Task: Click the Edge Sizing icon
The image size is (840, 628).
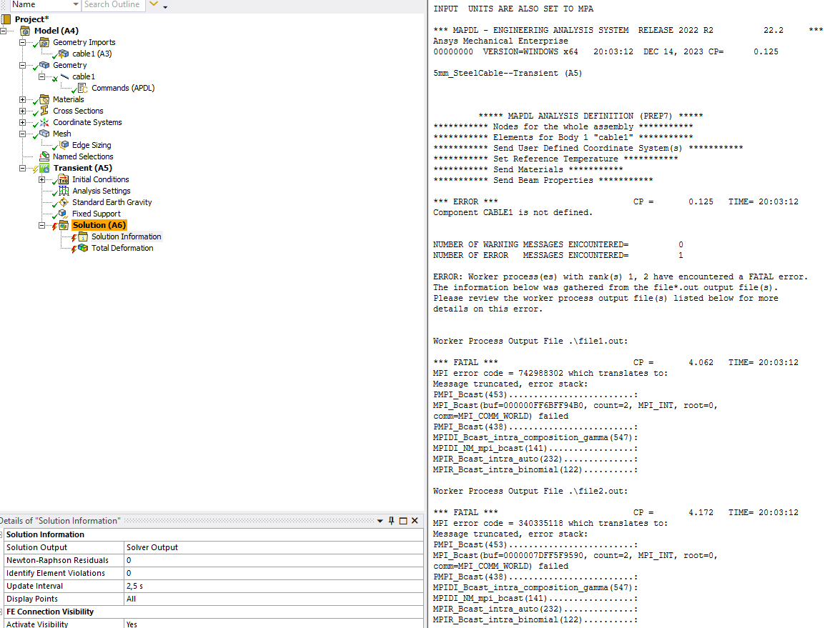Action: pyautogui.click(x=64, y=145)
